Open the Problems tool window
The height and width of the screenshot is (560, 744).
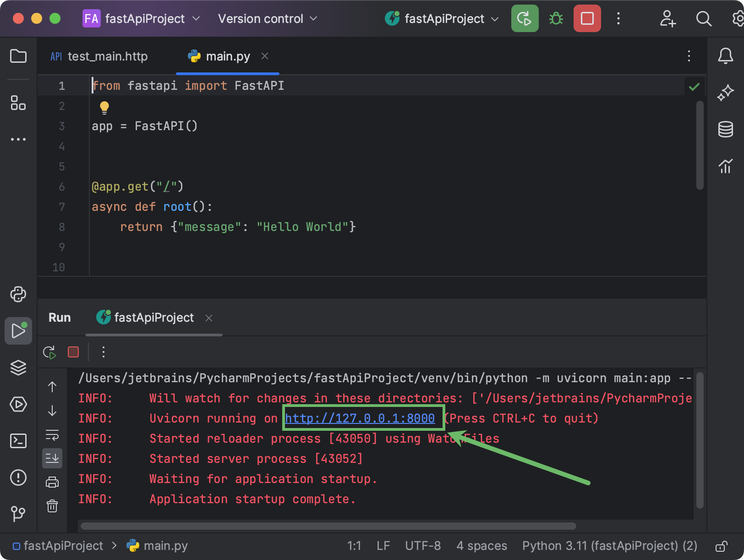coord(18,478)
